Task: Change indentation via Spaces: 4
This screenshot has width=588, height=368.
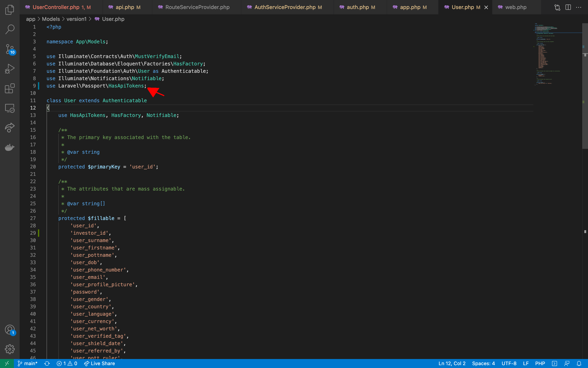Action: pos(483,363)
